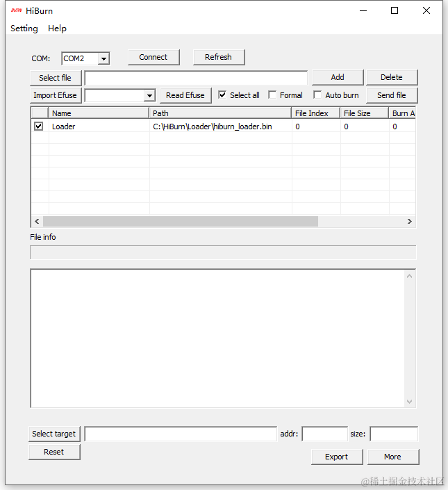Image resolution: width=448 pixels, height=490 pixels.
Task: Open the Help menu
Action: click(x=57, y=28)
